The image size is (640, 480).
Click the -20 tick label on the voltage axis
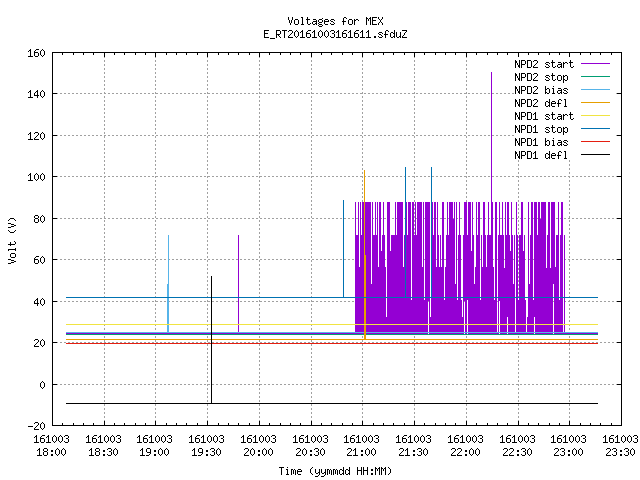(36, 426)
